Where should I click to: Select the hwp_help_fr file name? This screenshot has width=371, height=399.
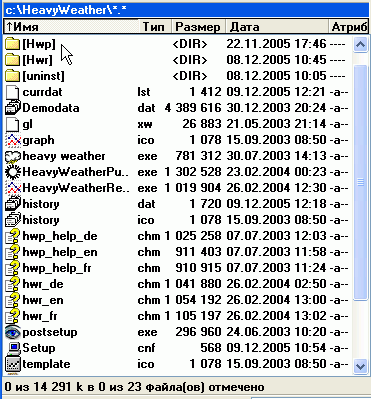57,269
